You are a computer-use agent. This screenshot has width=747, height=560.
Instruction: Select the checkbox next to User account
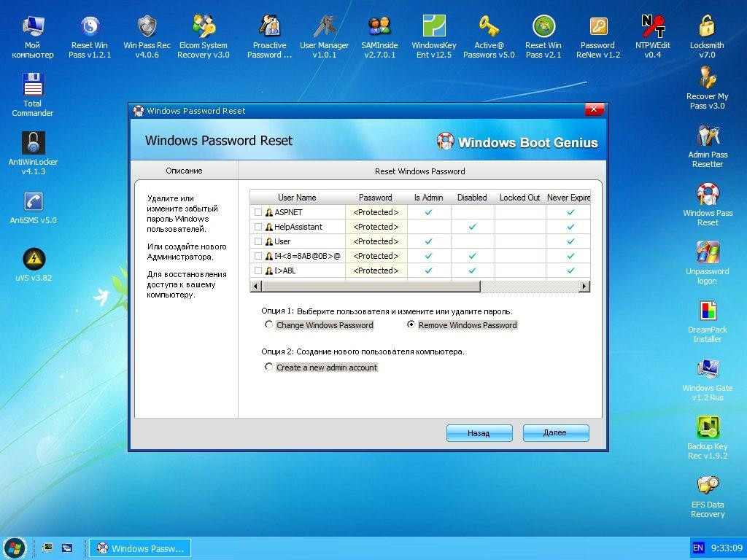click(258, 241)
